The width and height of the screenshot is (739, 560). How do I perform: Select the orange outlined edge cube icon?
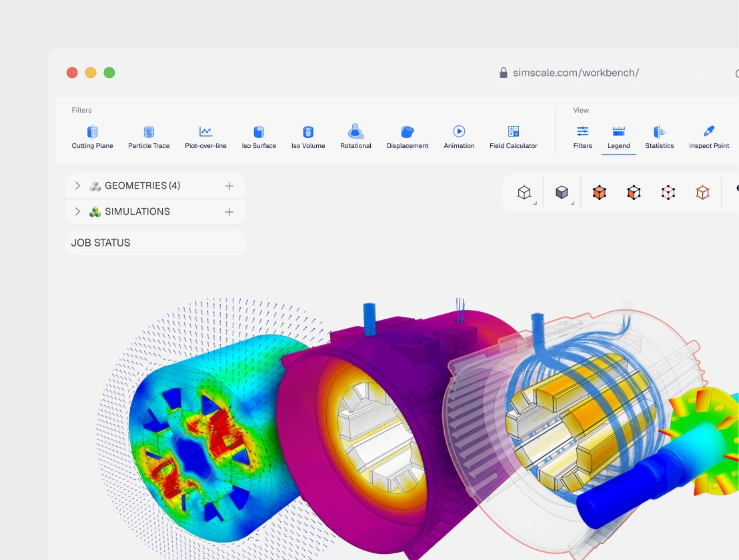tap(703, 193)
